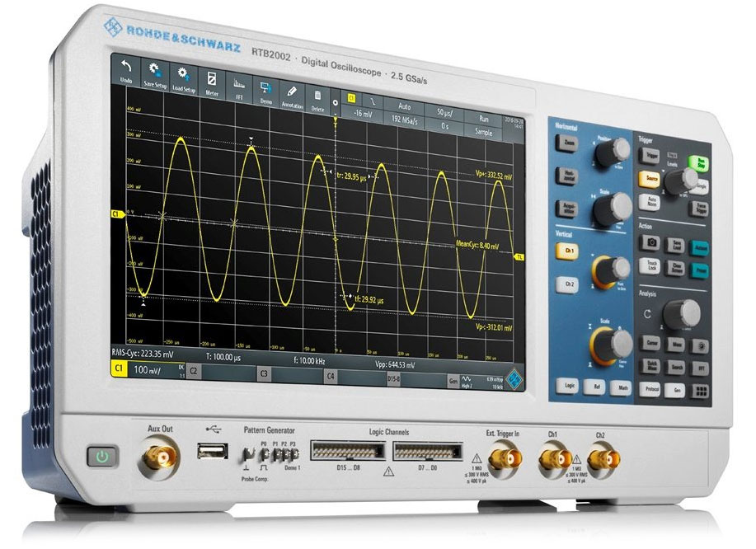
Task: Open the -16 mV trigger level field
Action: [x=362, y=113]
